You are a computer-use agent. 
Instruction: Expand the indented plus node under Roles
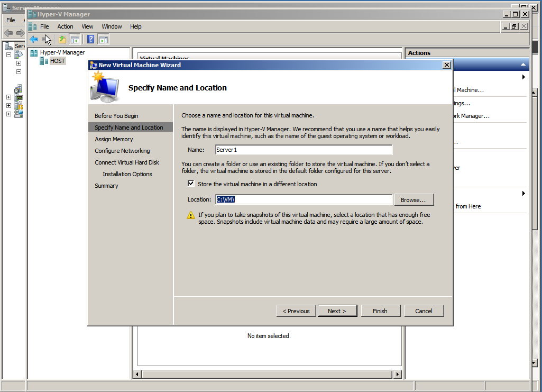[19, 63]
